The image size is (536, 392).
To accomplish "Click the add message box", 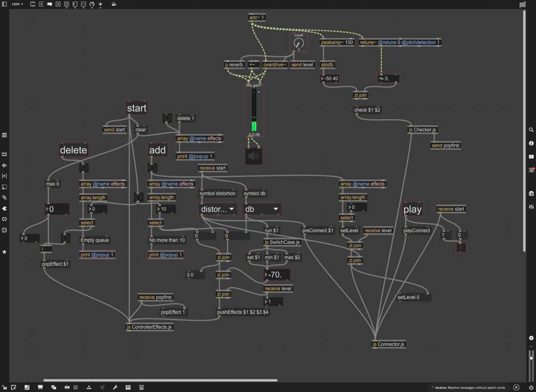I will pos(157,150).
